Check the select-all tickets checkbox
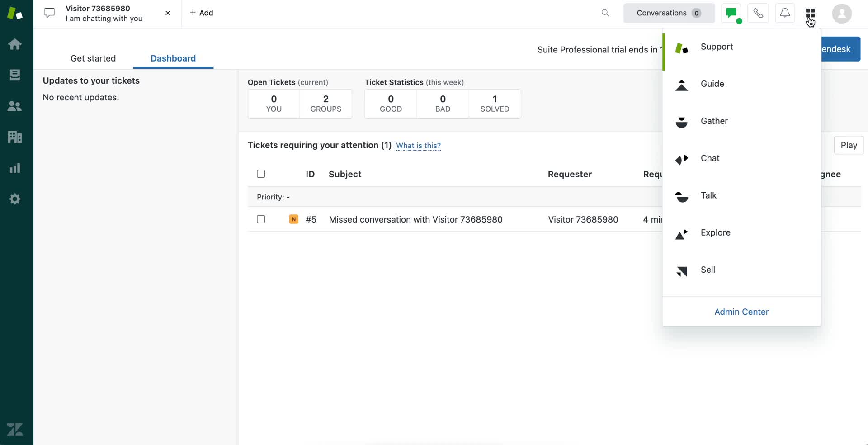Viewport: 868px width, 445px height. (x=261, y=174)
